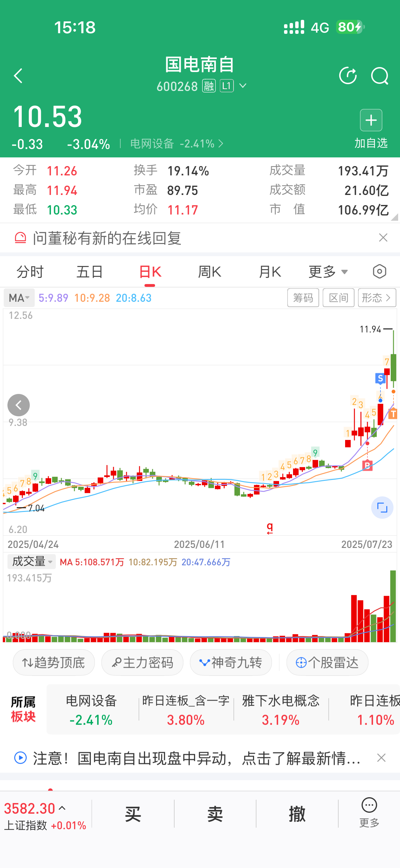Image resolution: width=400 pixels, height=868 pixels.
Task: Expand the 更多 period dropdown
Action: (328, 272)
